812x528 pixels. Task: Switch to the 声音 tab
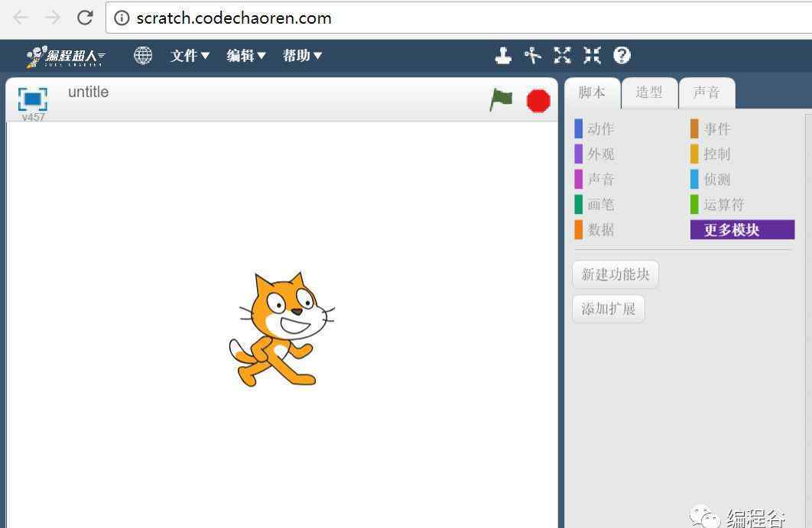click(707, 93)
